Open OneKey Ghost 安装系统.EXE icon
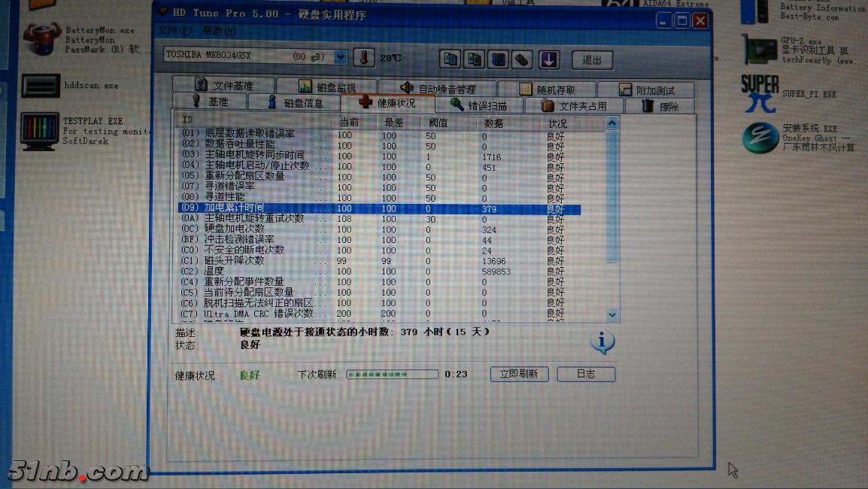 [x=760, y=138]
